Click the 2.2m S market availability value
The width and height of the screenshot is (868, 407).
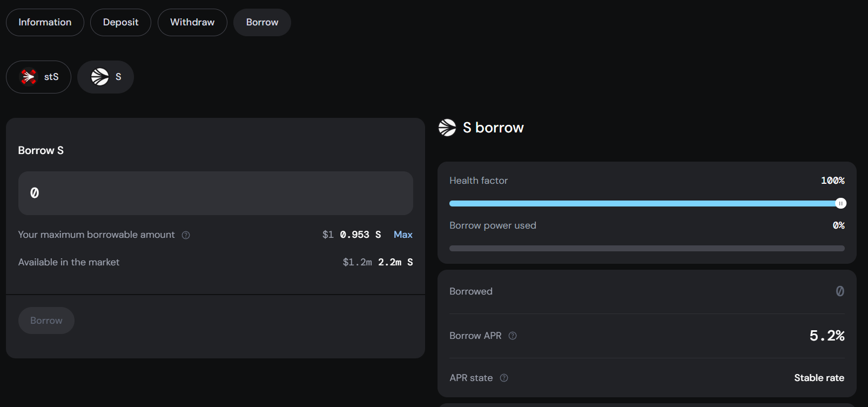pos(395,262)
